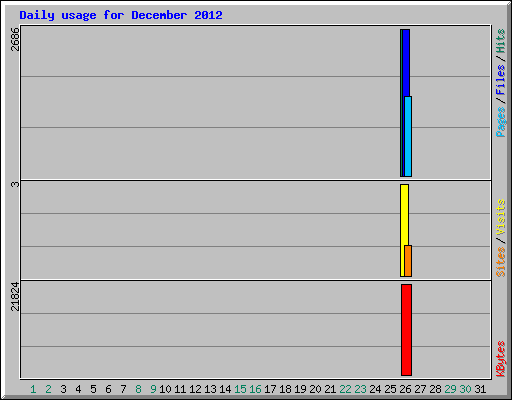Click day 25 on the x-axis
Viewport: 512px width, 400px height.
click(x=390, y=389)
